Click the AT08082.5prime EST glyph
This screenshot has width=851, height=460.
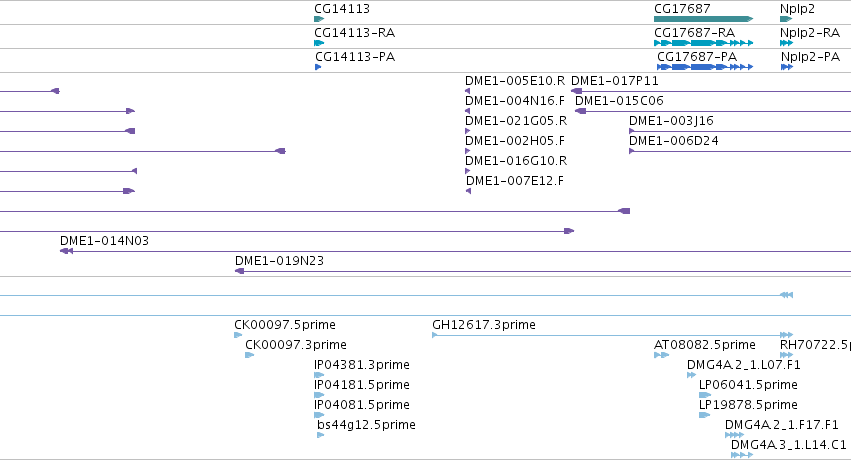(x=662, y=355)
